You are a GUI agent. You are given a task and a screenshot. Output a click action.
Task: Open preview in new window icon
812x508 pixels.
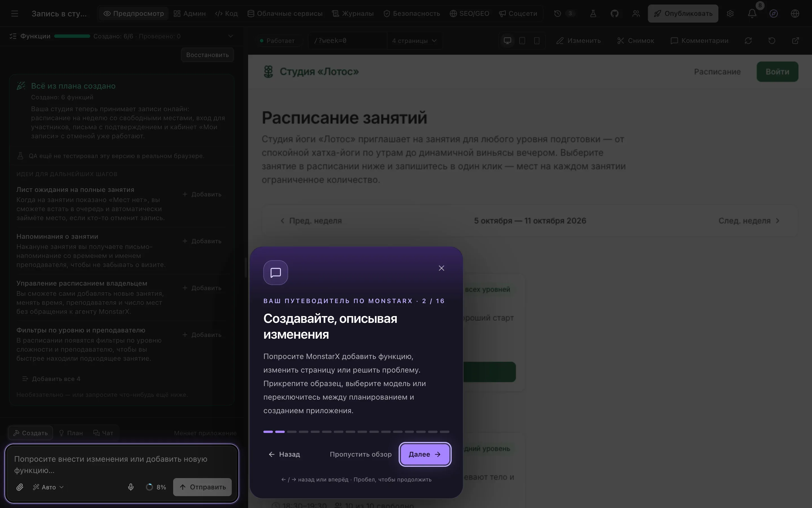point(795,41)
